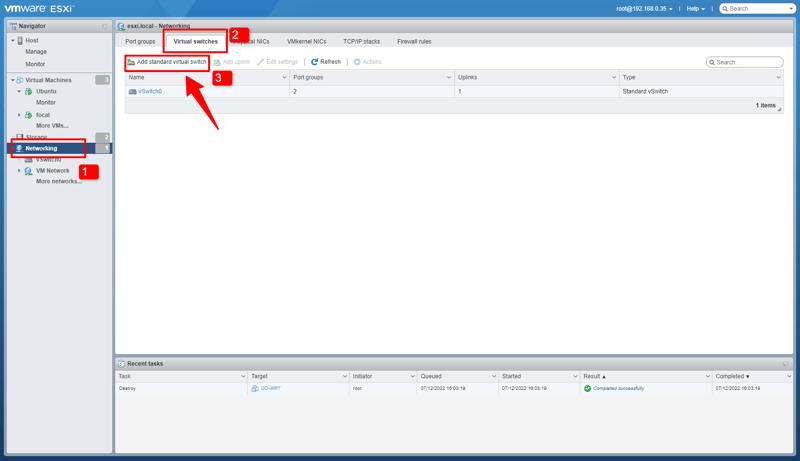Viewport: 800px width, 461px height.
Task: Select the Host icon in Navigator
Action: 20,41
